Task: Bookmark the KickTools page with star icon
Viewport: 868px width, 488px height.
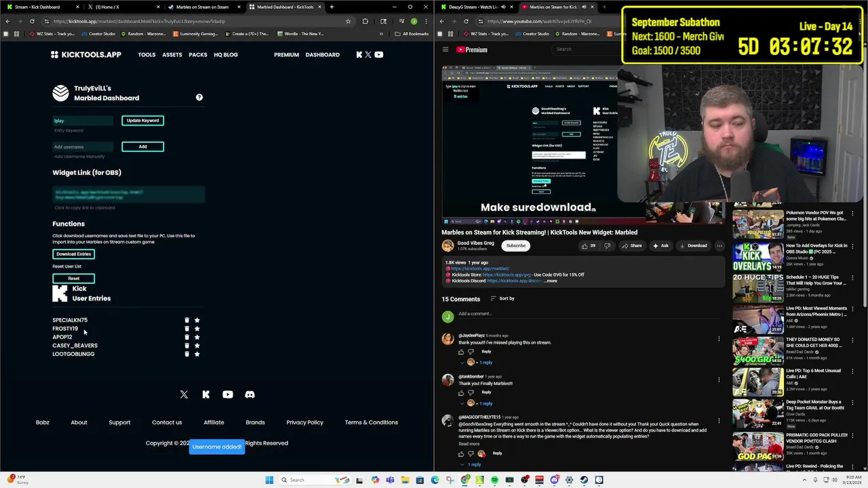Action: point(348,21)
